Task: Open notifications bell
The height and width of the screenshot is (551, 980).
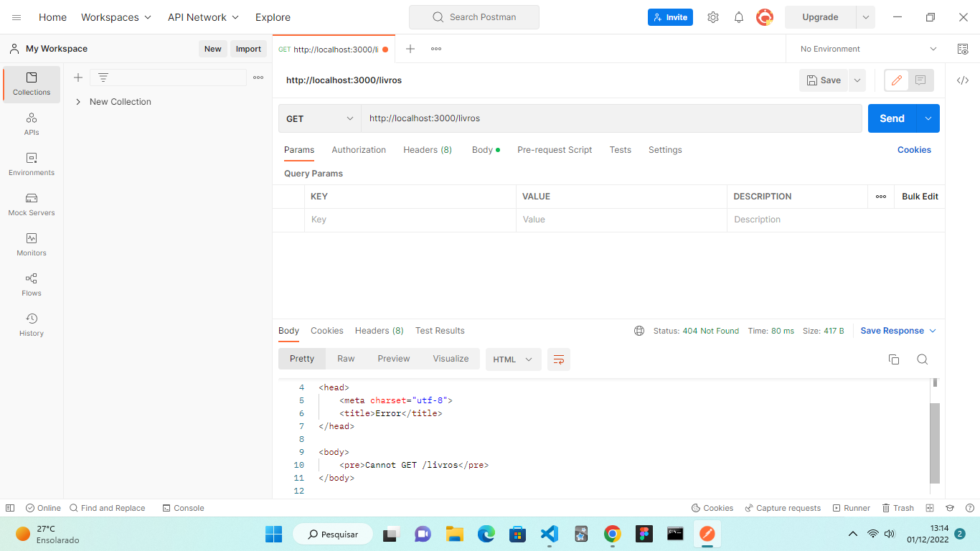Action: pyautogui.click(x=739, y=17)
